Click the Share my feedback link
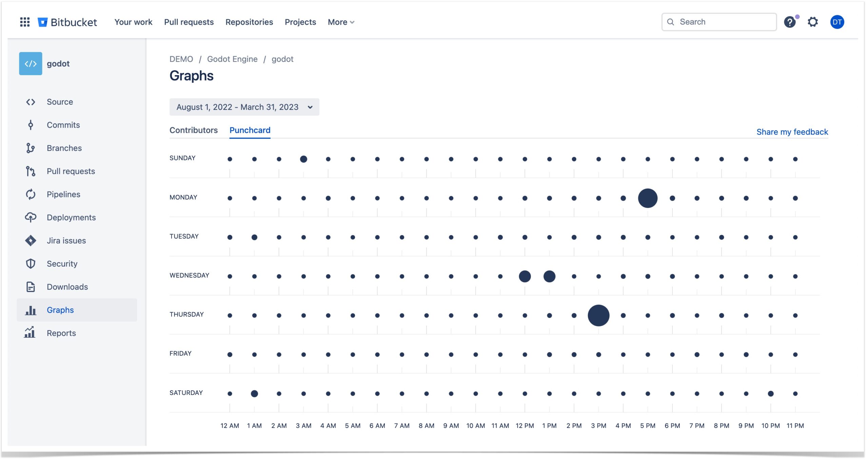The image size is (868, 460). [792, 132]
